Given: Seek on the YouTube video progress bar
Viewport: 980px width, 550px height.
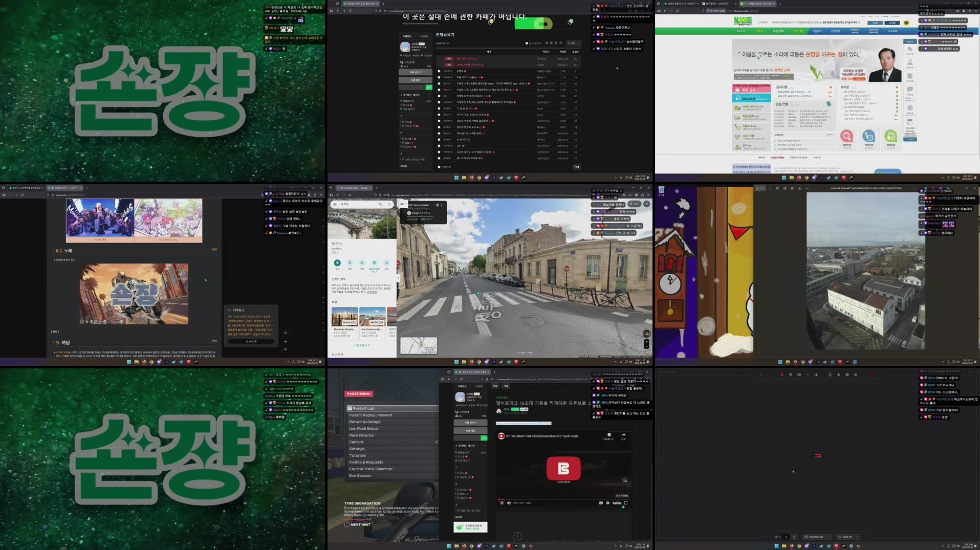Looking at the screenshot, I should [x=563, y=499].
